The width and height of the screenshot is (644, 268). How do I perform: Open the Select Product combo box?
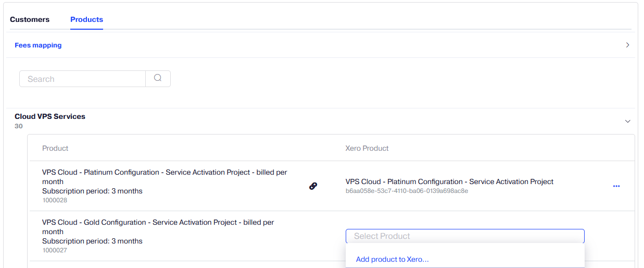(465, 236)
